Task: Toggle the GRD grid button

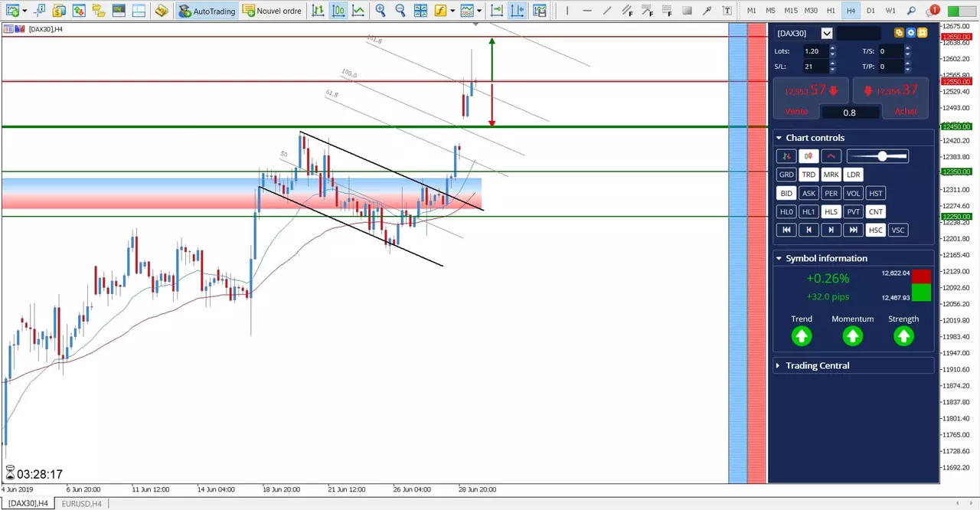Action: tap(786, 175)
